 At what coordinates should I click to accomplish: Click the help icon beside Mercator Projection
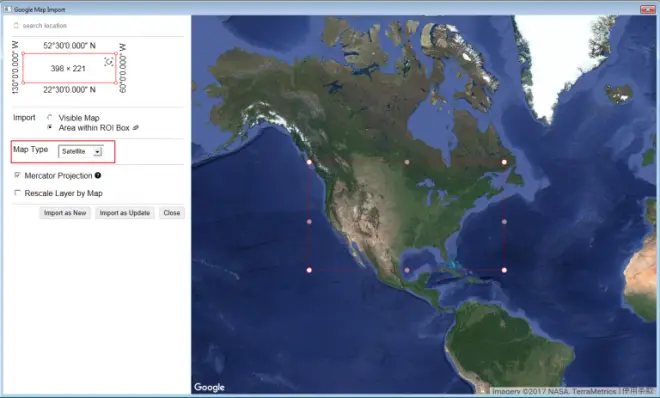pos(98,175)
